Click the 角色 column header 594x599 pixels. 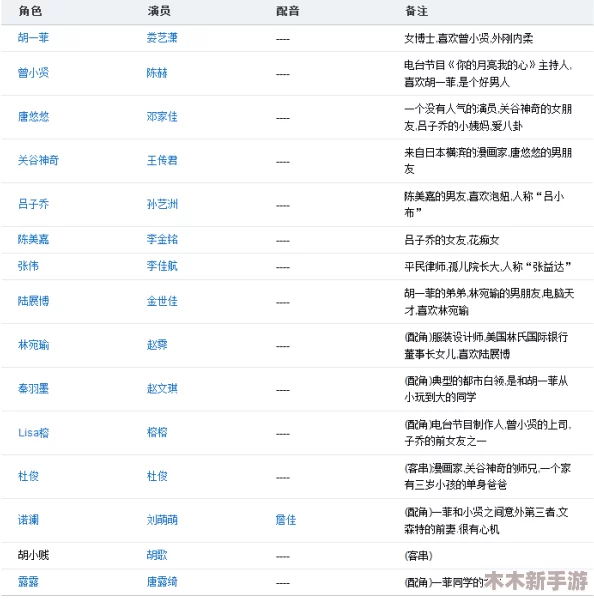click(30, 11)
